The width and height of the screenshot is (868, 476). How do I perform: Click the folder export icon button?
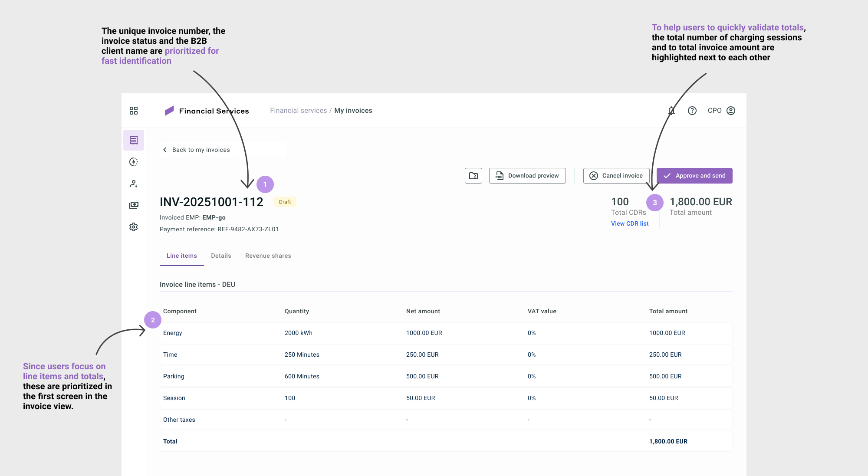[473, 176]
